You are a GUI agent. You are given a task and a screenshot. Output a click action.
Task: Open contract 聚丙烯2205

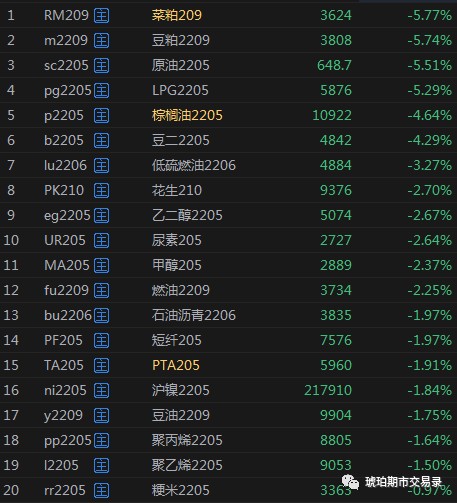coord(187,440)
